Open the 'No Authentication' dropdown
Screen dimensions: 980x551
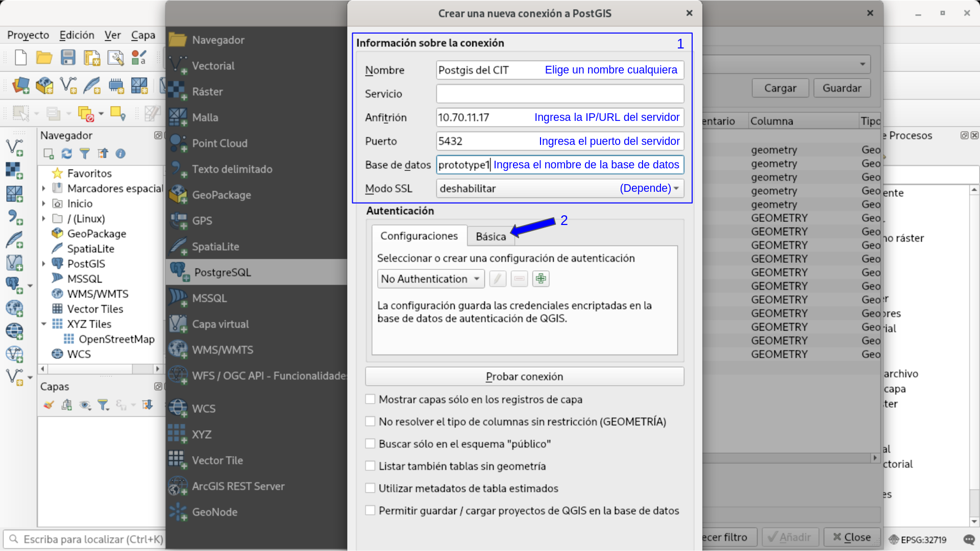click(x=430, y=279)
